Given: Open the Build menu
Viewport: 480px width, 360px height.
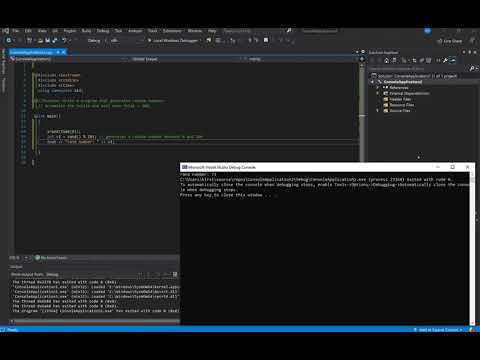Looking at the screenshot, I should 86,31.
